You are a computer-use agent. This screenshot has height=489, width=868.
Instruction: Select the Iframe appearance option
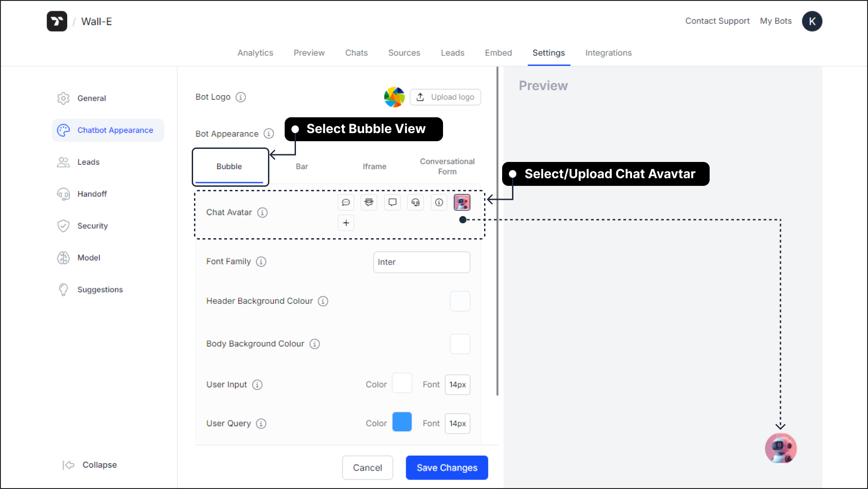point(374,166)
